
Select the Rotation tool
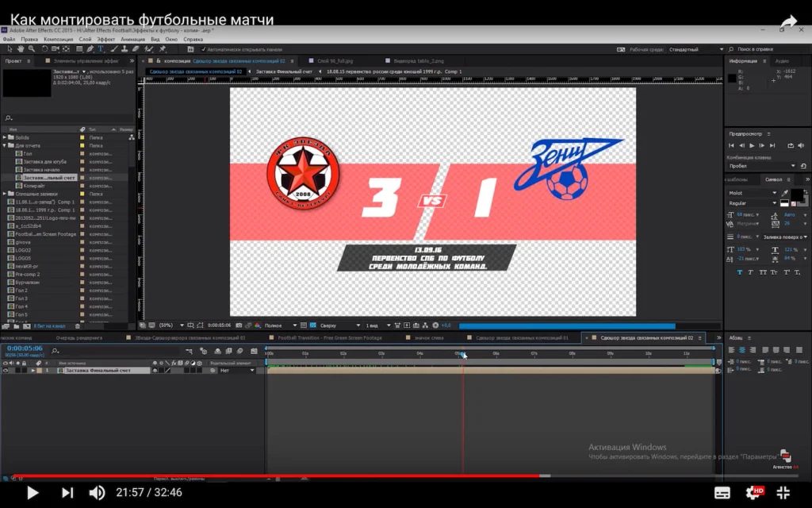tap(44, 49)
